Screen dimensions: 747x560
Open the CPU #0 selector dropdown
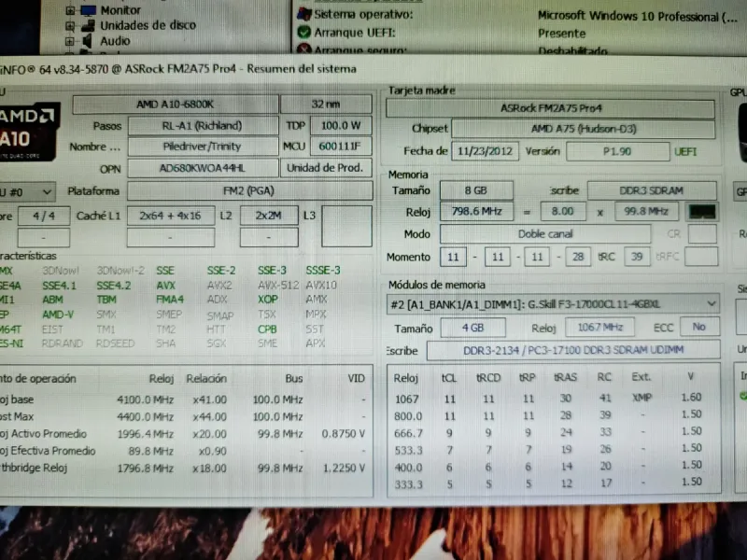[27, 192]
